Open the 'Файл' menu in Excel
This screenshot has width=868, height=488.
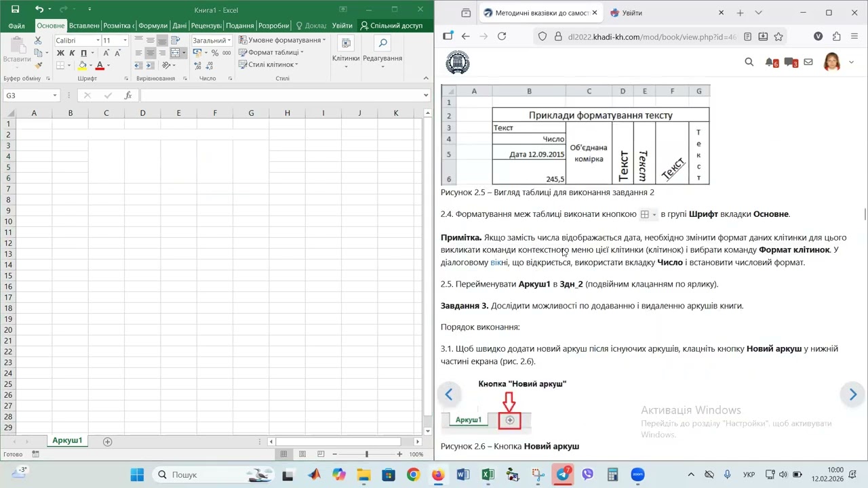pyautogui.click(x=17, y=26)
